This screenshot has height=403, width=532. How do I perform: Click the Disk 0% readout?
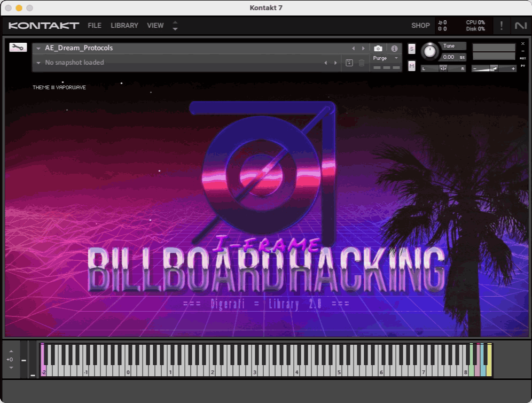click(475, 29)
